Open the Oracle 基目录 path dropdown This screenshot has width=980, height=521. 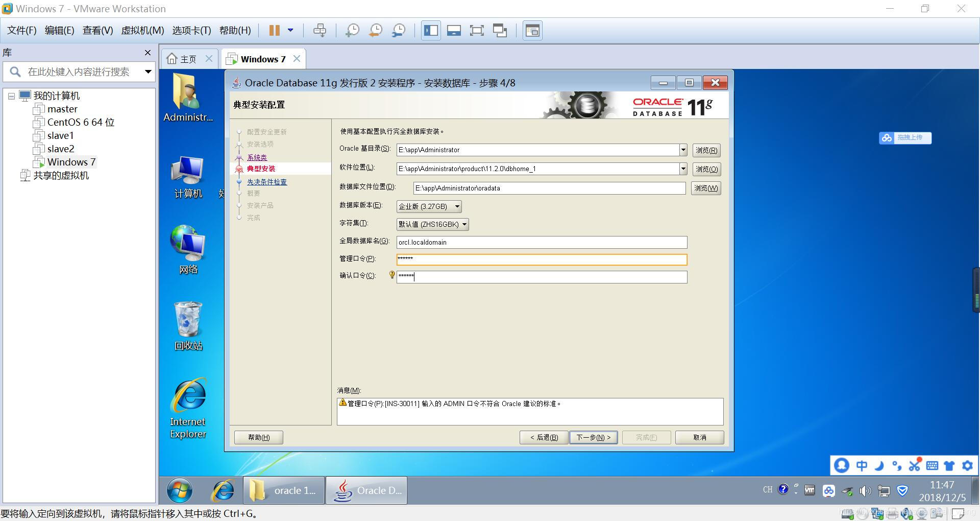coord(683,150)
